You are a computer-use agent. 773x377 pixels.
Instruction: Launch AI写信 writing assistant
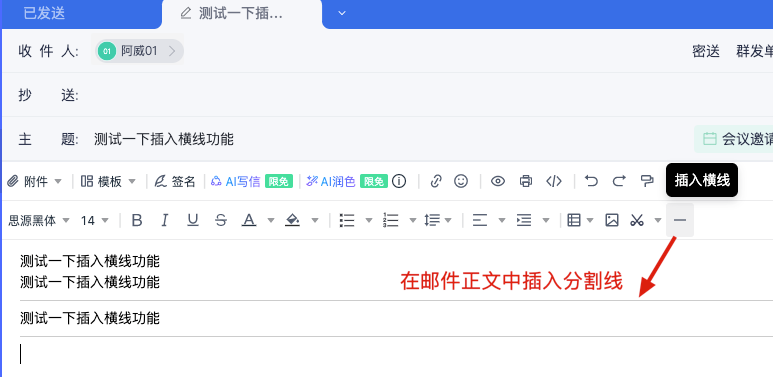pyautogui.click(x=236, y=181)
